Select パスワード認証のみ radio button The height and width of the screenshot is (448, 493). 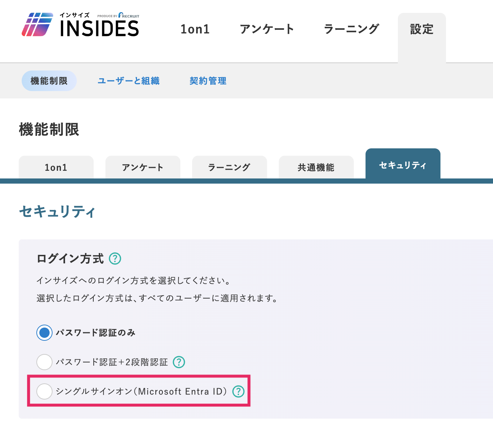tap(44, 333)
